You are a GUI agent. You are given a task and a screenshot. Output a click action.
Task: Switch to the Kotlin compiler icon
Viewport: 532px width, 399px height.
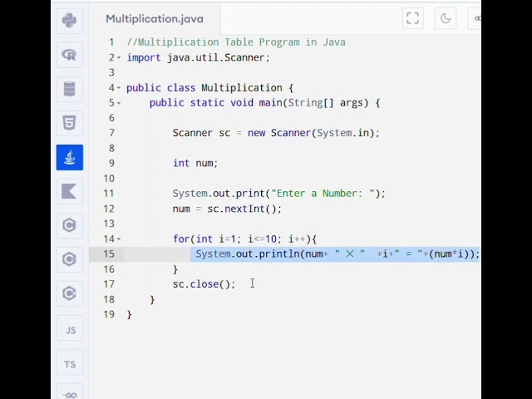click(70, 191)
